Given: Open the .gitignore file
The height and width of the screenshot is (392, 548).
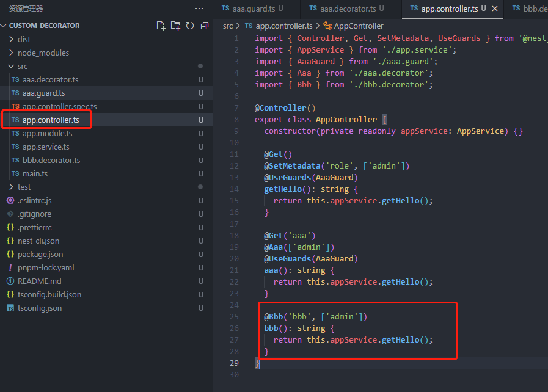Looking at the screenshot, I should 106,214.
